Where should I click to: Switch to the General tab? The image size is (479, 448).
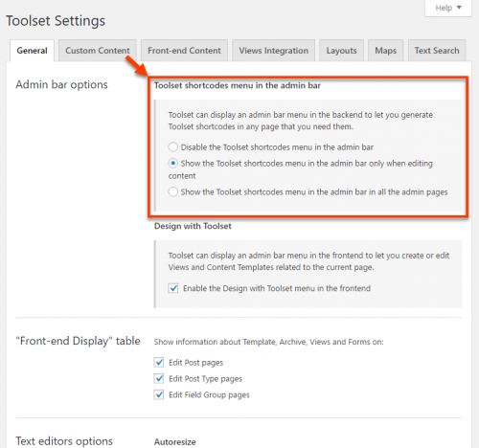point(32,51)
